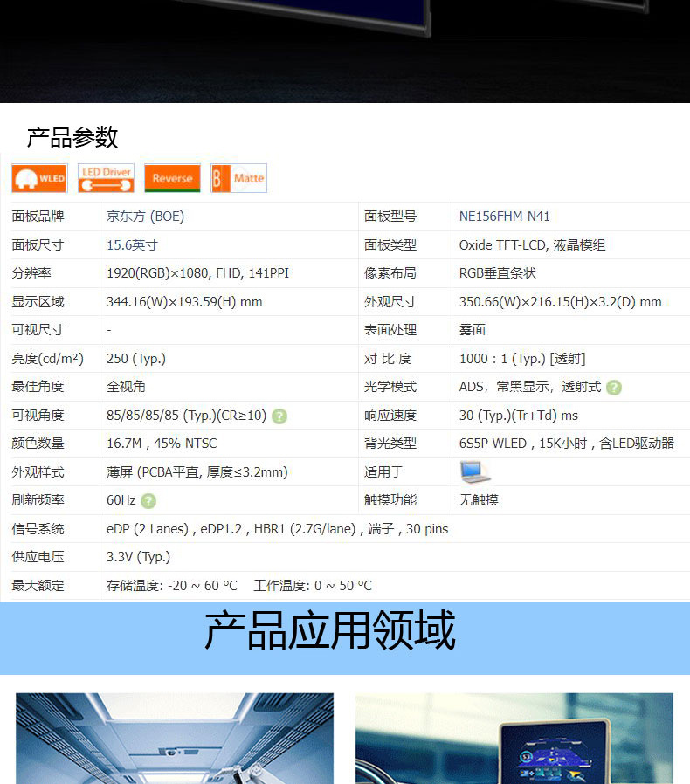
Task: Click brightness value 250 (Typ.)
Action: click(x=135, y=359)
